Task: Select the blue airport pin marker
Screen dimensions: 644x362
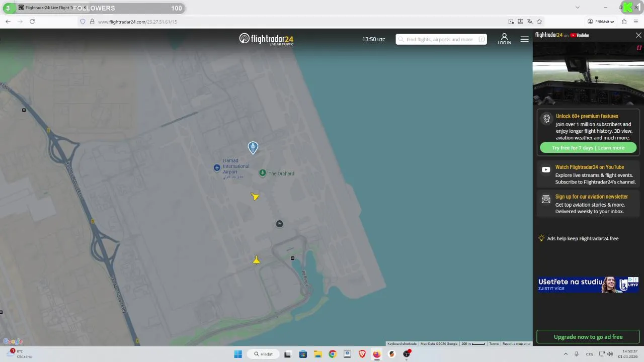Action: click(253, 147)
